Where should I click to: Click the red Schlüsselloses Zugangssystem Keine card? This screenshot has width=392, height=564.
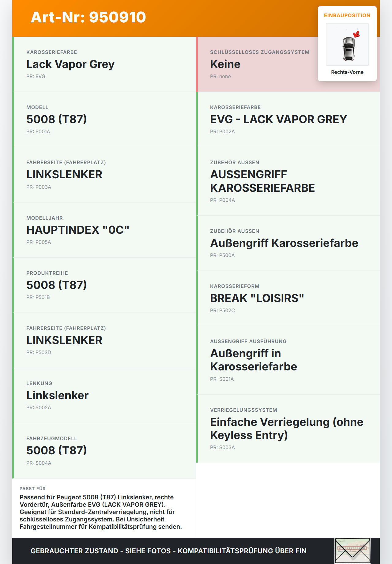[257, 64]
